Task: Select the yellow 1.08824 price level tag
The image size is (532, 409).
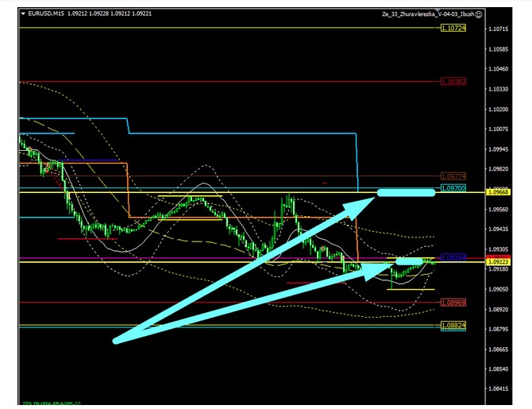Action: [x=453, y=325]
